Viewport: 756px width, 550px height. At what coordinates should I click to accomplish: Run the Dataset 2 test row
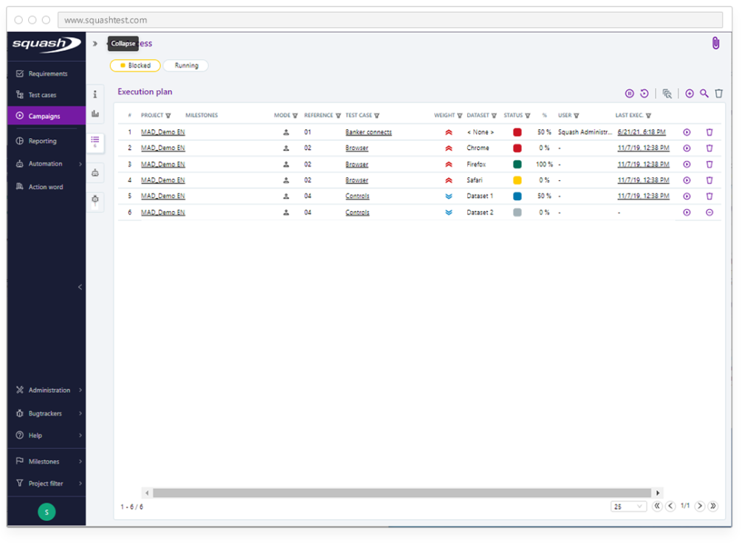coord(687,213)
